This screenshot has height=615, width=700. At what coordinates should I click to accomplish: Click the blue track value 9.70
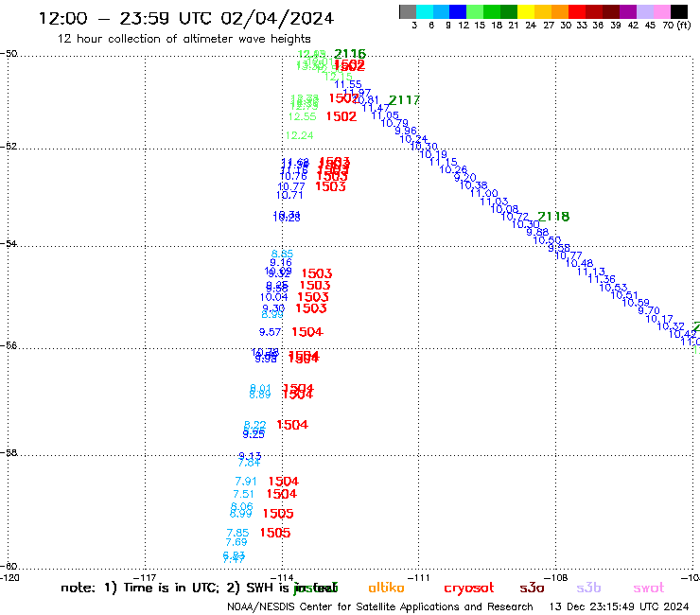pyautogui.click(x=648, y=310)
